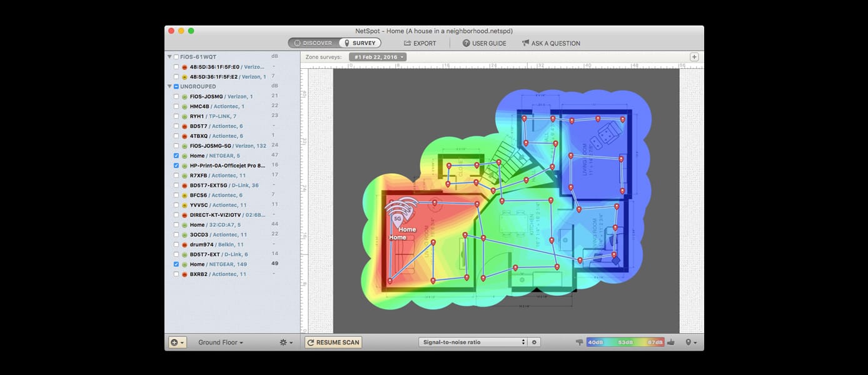Uncheck the Home NETGEAR, 5 network checkbox
Image resolution: width=868 pixels, height=375 pixels.
pos(176,156)
